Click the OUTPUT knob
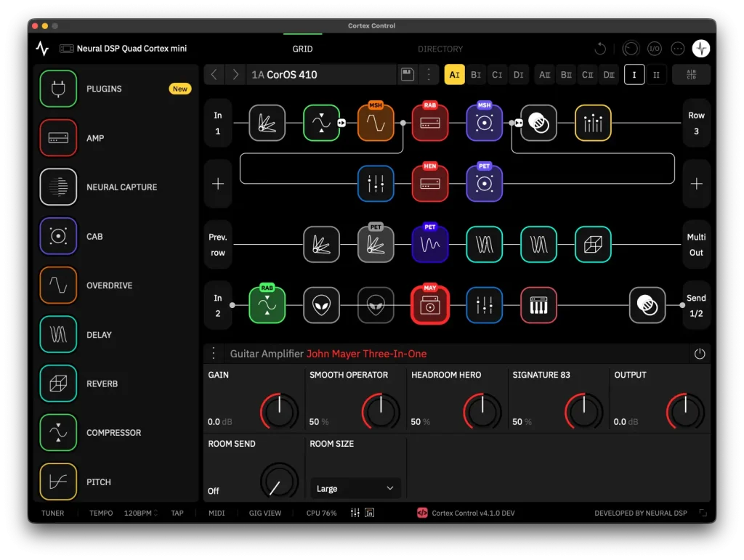Viewport: 744px width, 560px height. 686,410
